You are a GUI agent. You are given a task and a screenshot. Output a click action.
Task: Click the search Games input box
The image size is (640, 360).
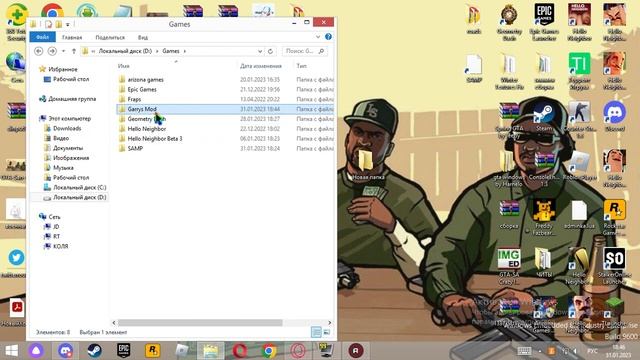(x=304, y=51)
